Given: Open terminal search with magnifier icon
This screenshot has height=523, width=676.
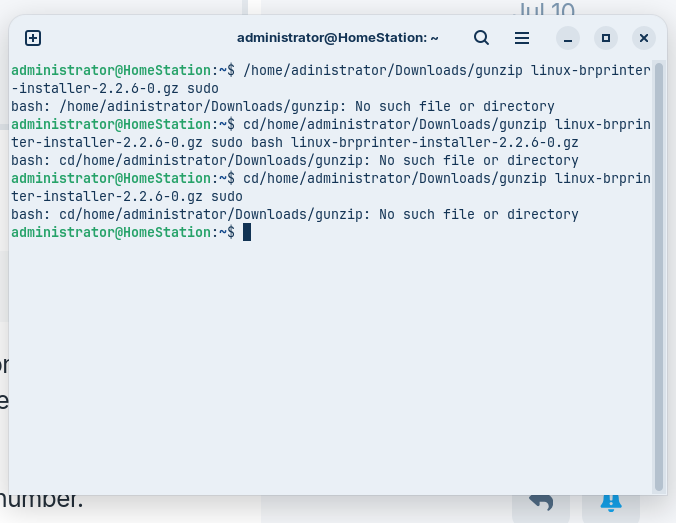Looking at the screenshot, I should [x=482, y=38].
